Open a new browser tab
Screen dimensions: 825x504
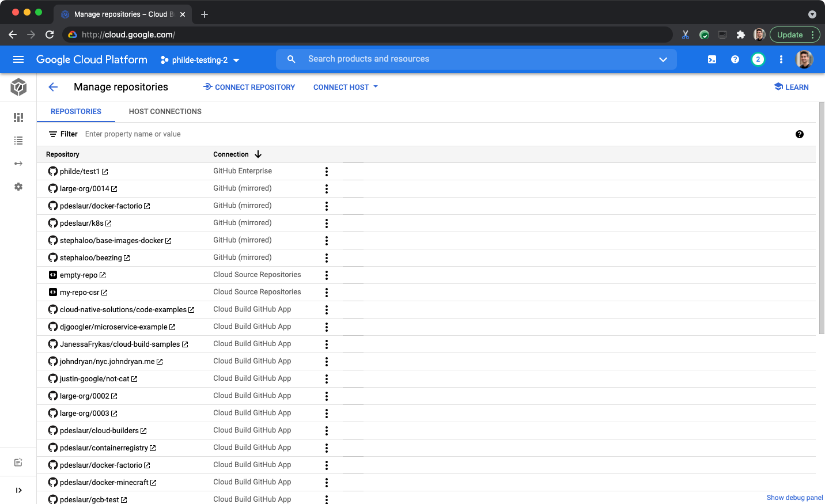(x=205, y=14)
